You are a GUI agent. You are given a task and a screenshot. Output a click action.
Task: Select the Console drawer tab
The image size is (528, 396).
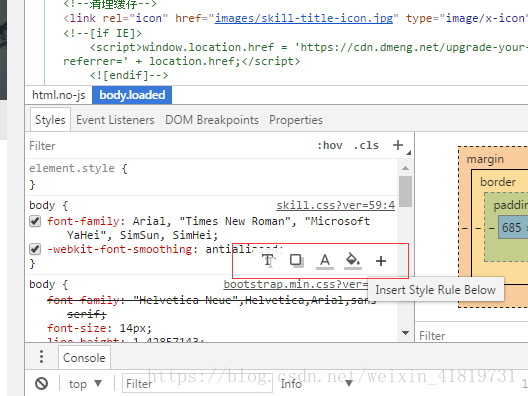[x=84, y=358]
